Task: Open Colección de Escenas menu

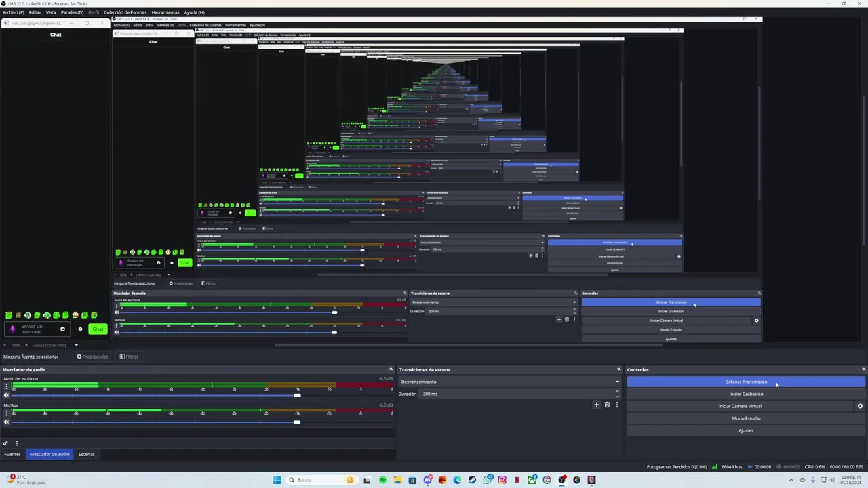Action: click(125, 12)
